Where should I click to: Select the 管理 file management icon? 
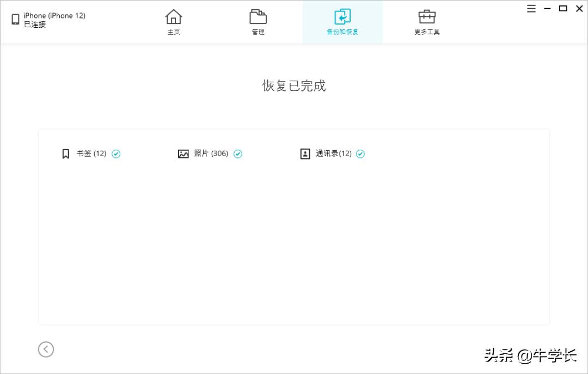click(x=258, y=17)
